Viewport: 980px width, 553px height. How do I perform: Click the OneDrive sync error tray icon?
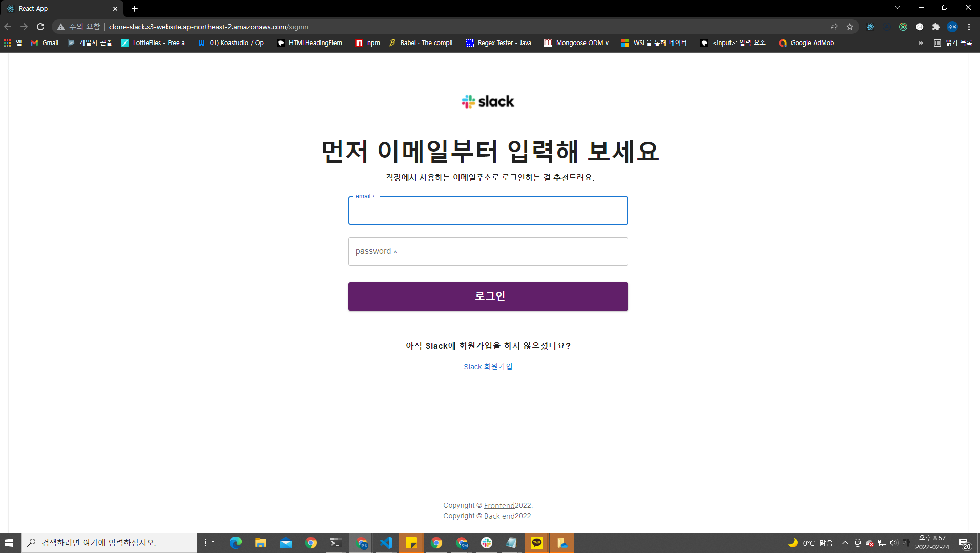pyautogui.click(x=869, y=543)
